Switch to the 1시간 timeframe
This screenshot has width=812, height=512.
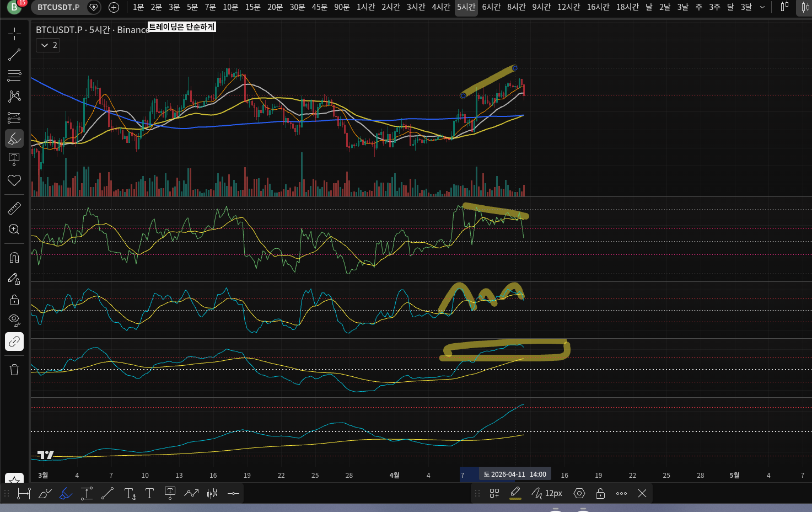point(365,7)
